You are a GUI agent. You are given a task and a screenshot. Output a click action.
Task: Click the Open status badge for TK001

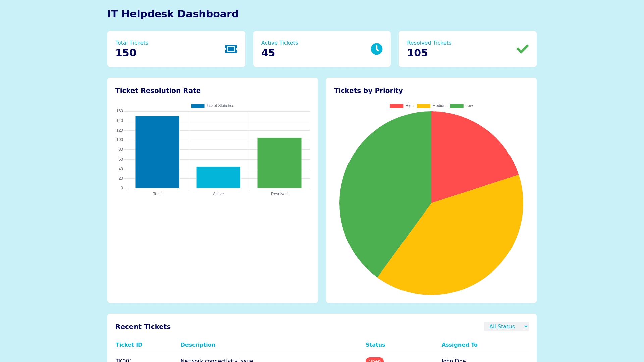pyautogui.click(x=374, y=360)
